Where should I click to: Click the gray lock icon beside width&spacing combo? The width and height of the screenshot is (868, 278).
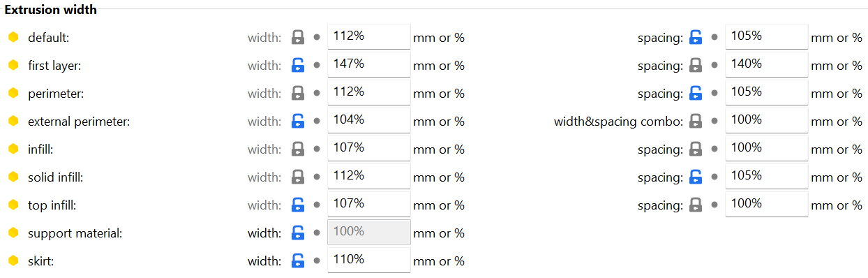coord(696,122)
